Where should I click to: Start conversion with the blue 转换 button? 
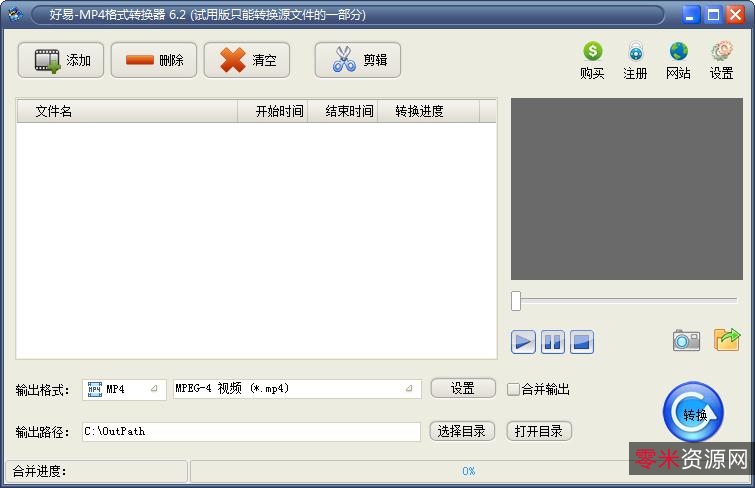point(693,412)
